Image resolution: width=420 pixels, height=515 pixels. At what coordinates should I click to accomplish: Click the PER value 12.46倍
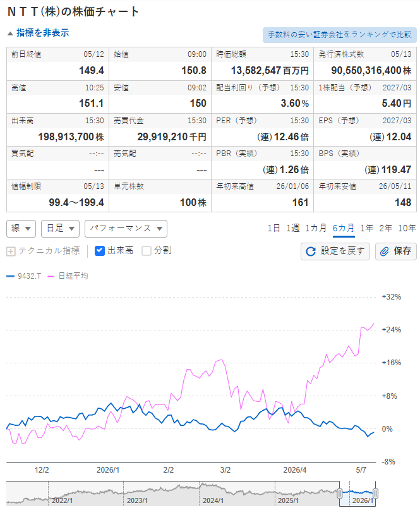click(283, 136)
